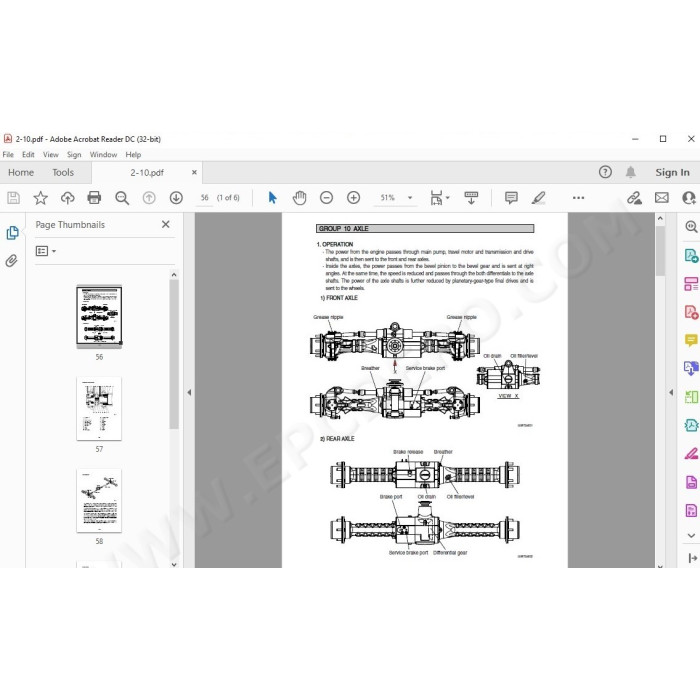Image resolution: width=700 pixels, height=700 pixels.
Task: Open notifications bell
Action: 630,172
